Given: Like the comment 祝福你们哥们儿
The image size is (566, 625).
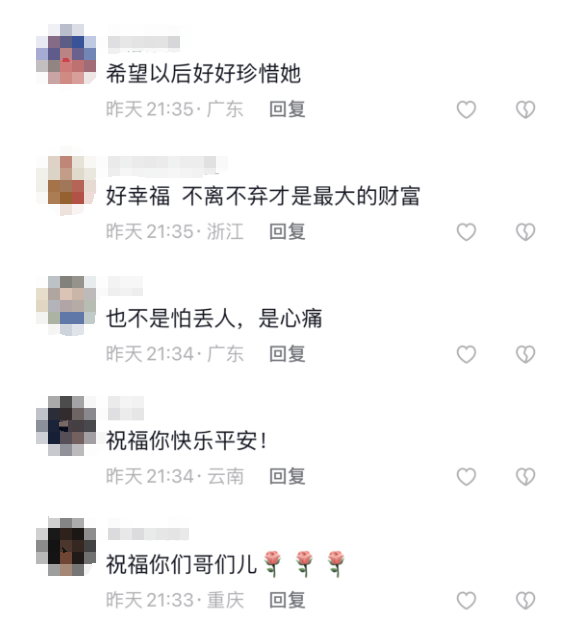Looking at the screenshot, I should (x=466, y=600).
